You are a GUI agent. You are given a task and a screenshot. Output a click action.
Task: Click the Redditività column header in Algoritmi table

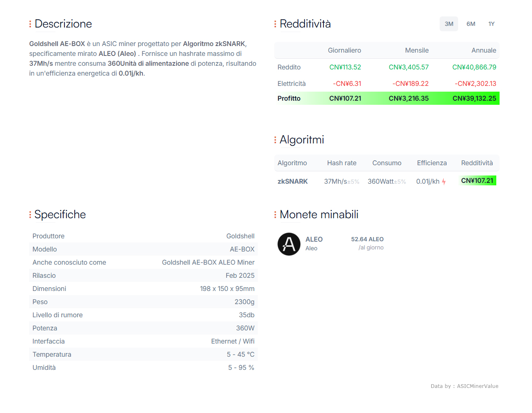pos(477,163)
